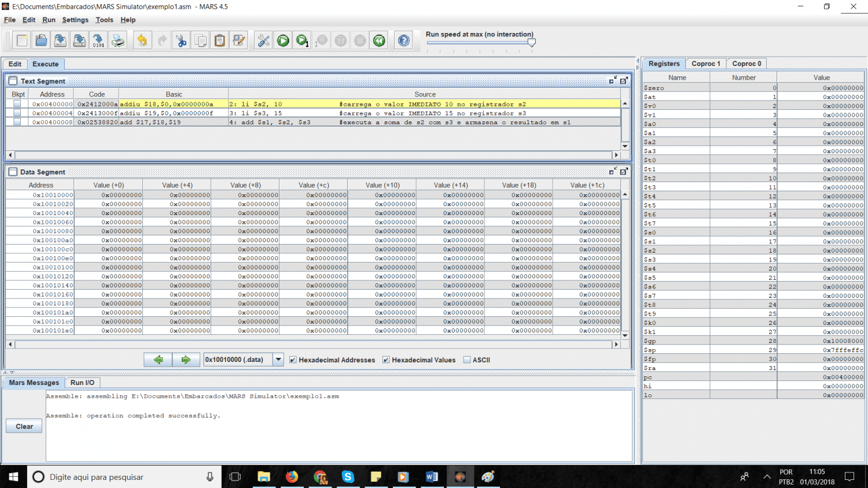Adjust the Run speed slider
The width and height of the screenshot is (868, 488).
pos(531,42)
